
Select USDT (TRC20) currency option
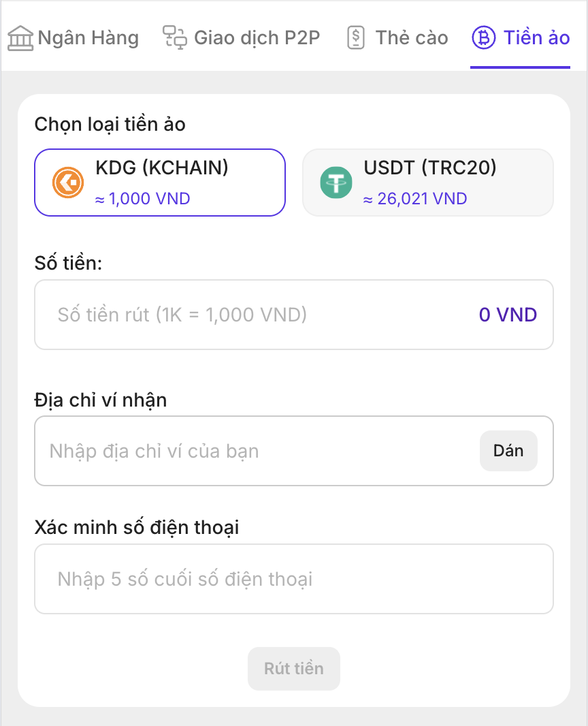click(428, 183)
